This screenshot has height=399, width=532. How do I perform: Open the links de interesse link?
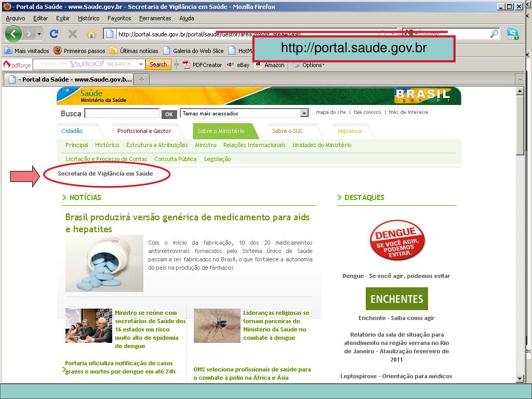coord(408,112)
